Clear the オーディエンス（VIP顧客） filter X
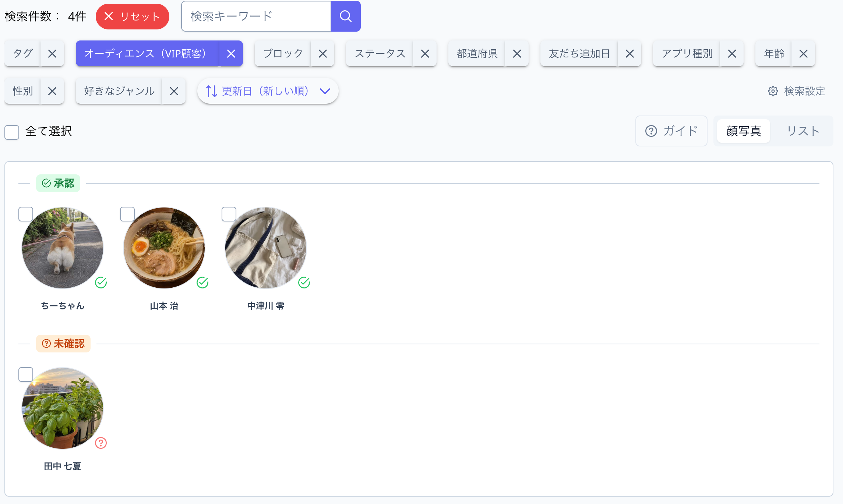The width and height of the screenshot is (843, 504). (231, 54)
